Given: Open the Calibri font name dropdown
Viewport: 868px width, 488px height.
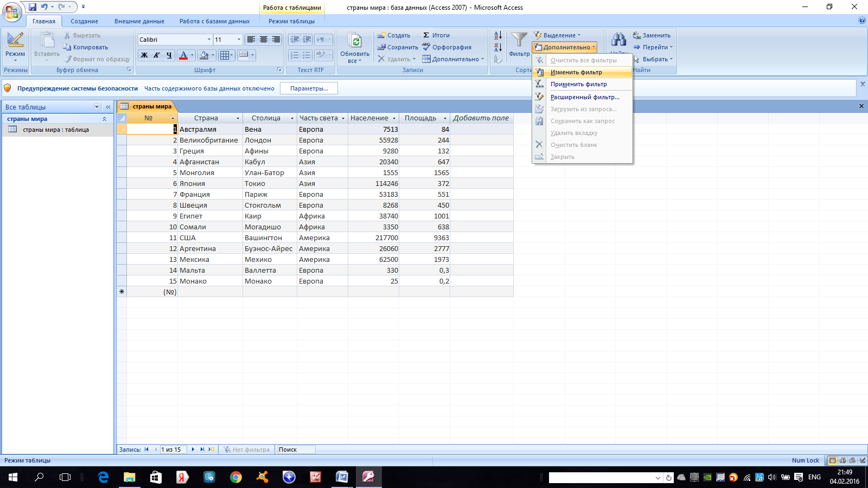Looking at the screenshot, I should pyautogui.click(x=209, y=40).
